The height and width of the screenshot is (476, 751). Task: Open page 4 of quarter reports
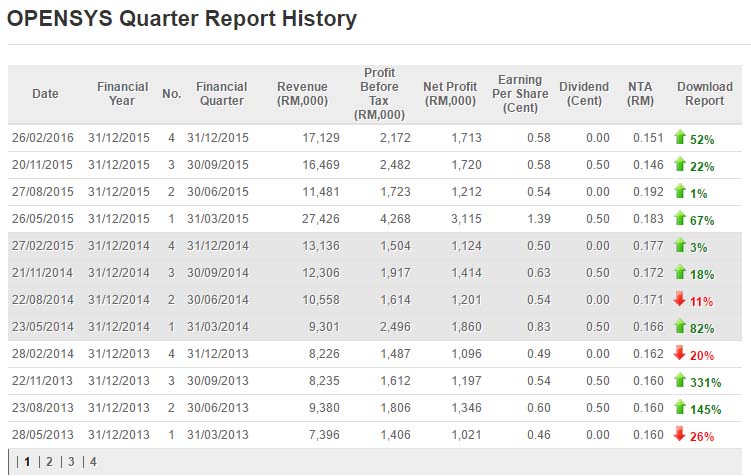(93, 462)
